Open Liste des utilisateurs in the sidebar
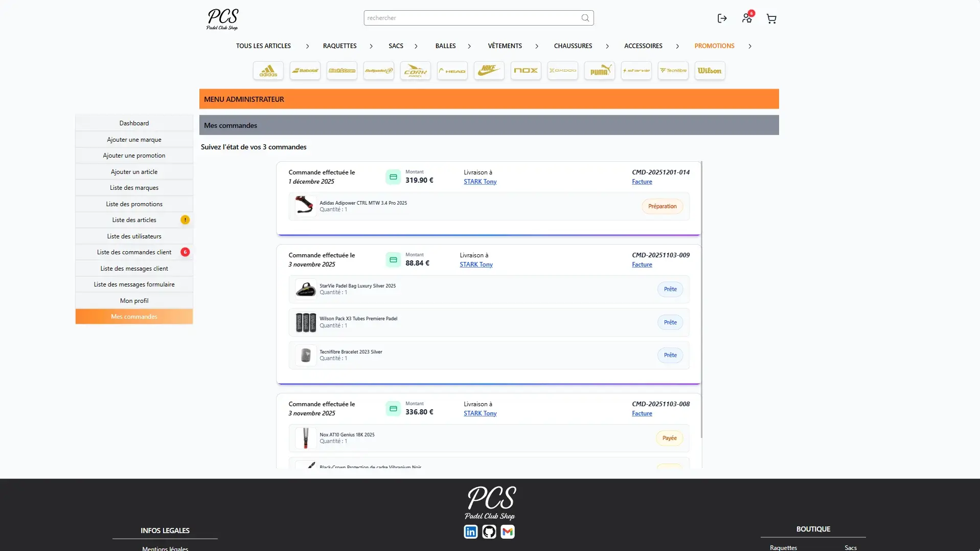The image size is (980, 551). pos(134,236)
